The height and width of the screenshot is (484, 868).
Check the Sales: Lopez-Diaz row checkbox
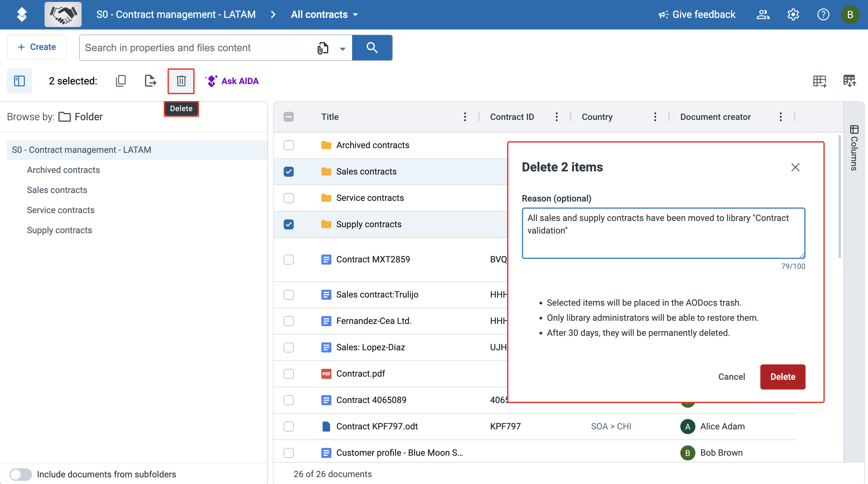[x=288, y=347]
